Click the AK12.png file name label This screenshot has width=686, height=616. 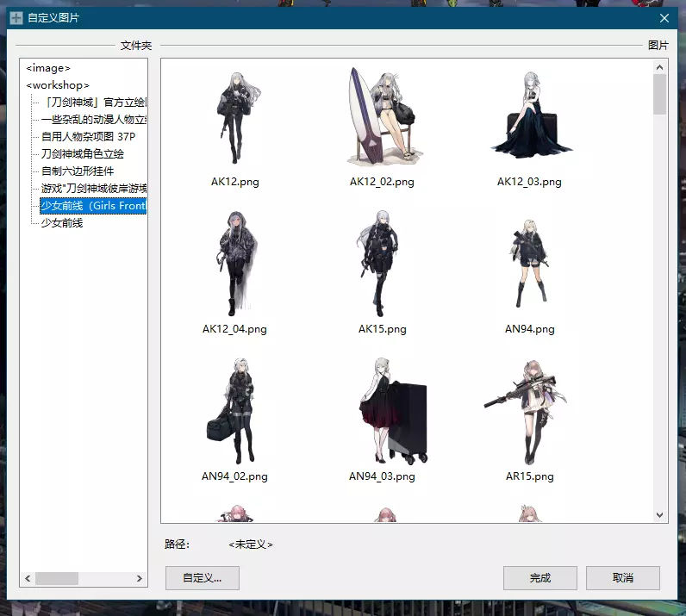tap(235, 182)
